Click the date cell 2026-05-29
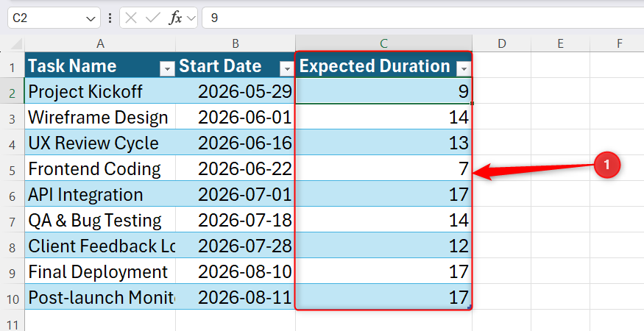This screenshot has height=331, width=644. click(236, 90)
